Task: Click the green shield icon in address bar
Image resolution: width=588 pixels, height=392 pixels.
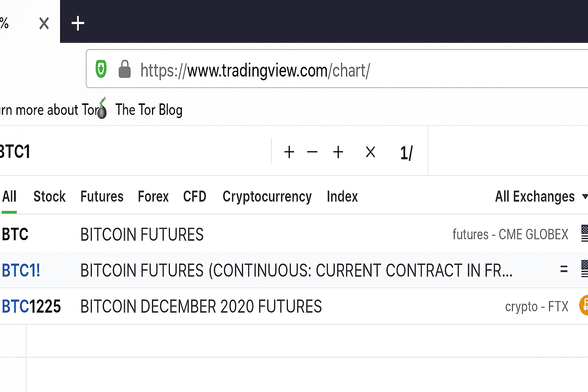Action: [x=101, y=69]
